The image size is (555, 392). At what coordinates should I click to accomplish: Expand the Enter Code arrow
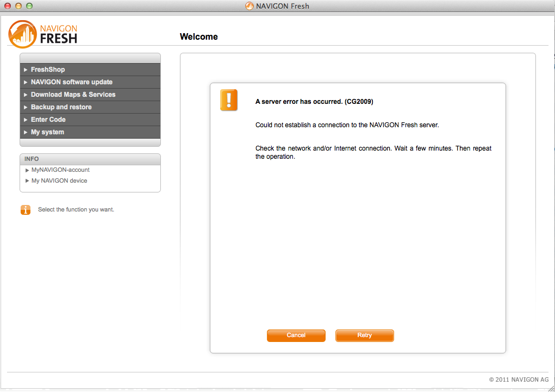26,120
